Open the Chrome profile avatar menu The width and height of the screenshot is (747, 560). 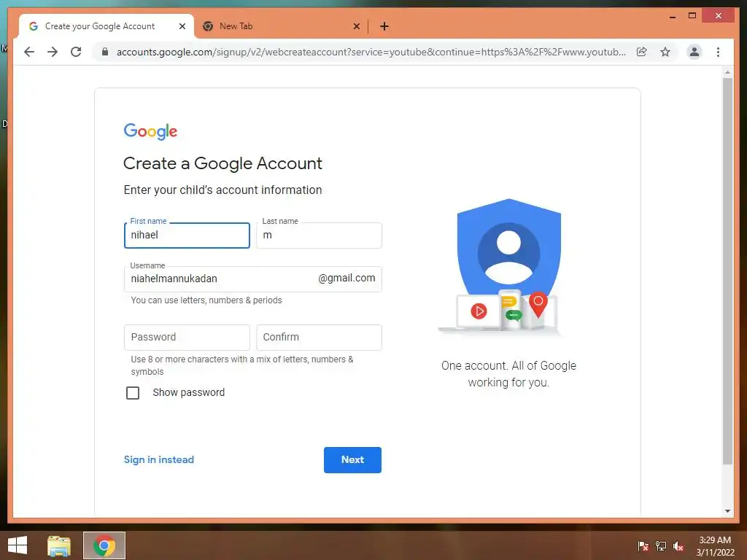pyautogui.click(x=694, y=52)
